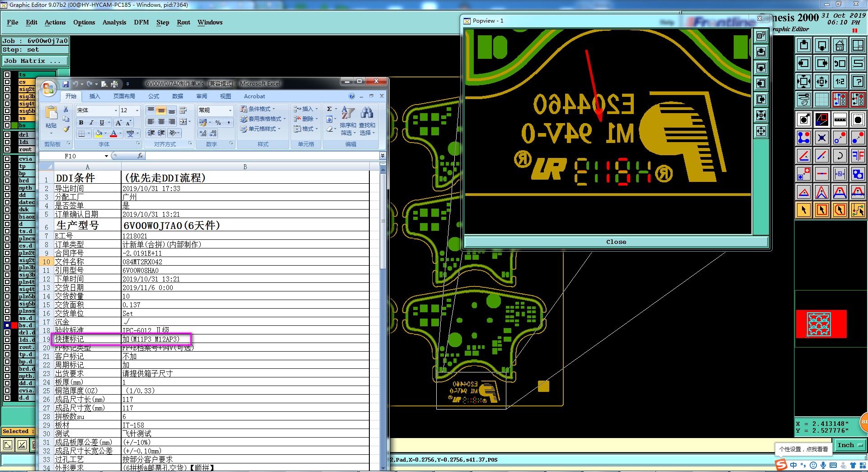Click the pan right arrow icon

tap(822, 63)
